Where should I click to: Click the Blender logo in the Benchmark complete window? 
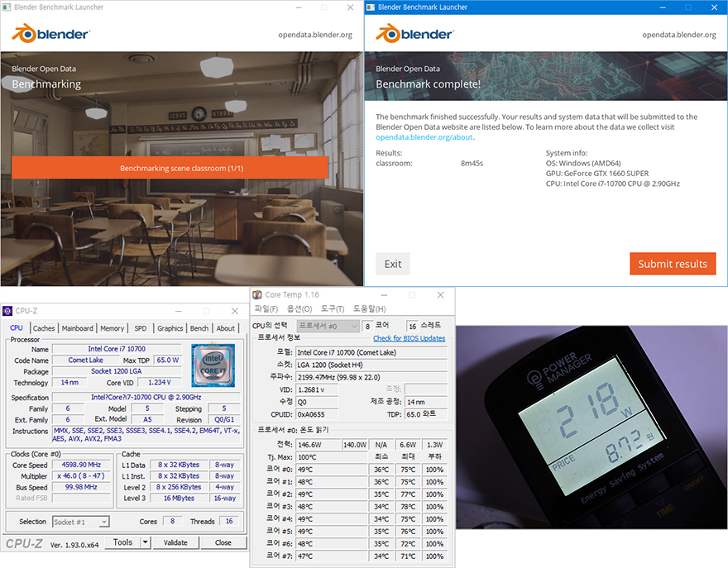pos(414,33)
